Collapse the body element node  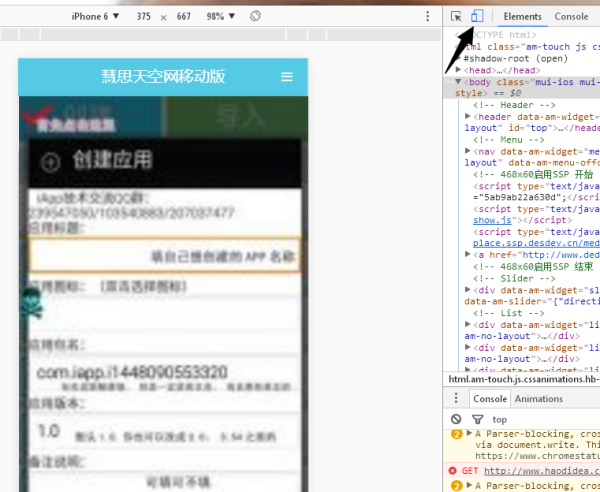click(458, 81)
